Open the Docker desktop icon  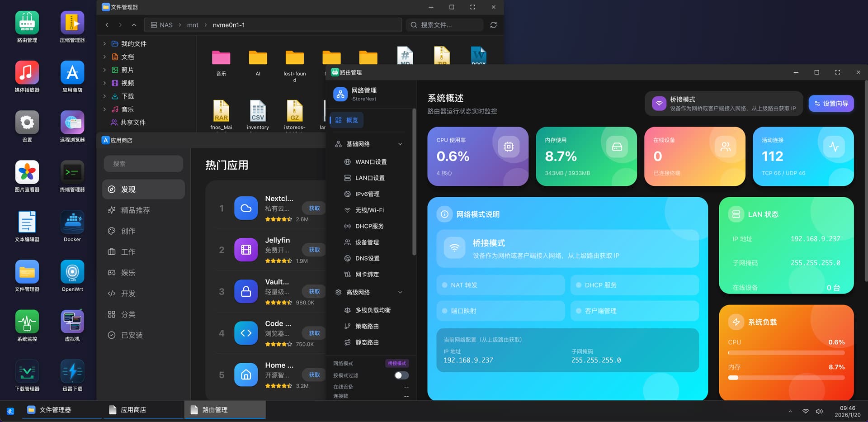click(72, 223)
